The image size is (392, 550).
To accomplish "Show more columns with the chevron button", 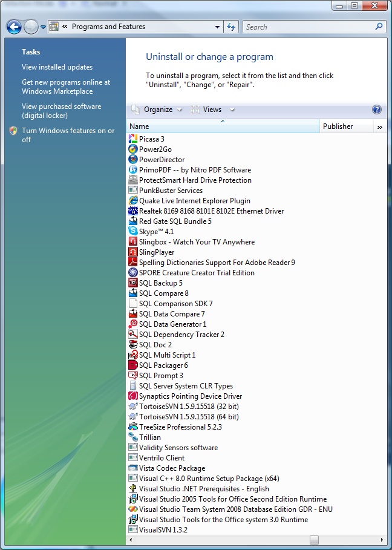I will point(380,126).
